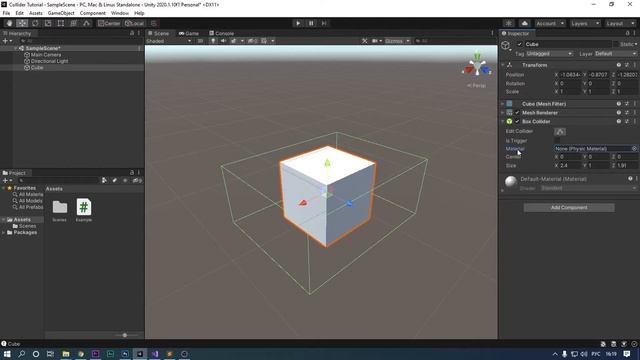Click the Box Collider Size X field
Image resolution: width=640 pixels, height=360 pixels.
[x=570, y=166]
